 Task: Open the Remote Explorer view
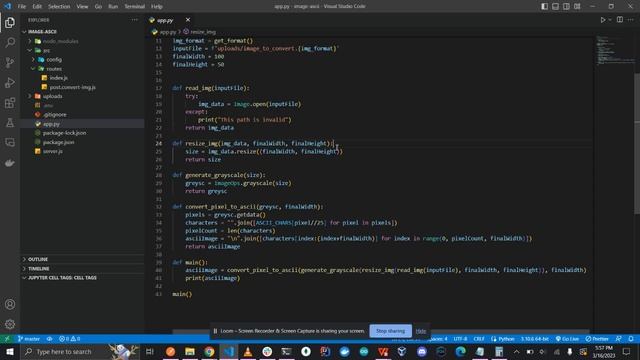pyautogui.click(x=10, y=142)
